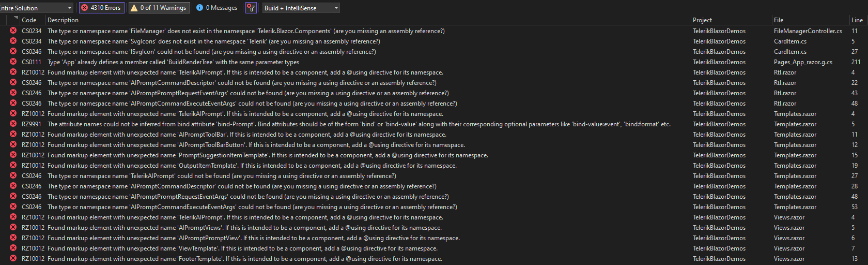Click error icon for the 'ISvgIcon' CS0246 row

click(x=13, y=51)
